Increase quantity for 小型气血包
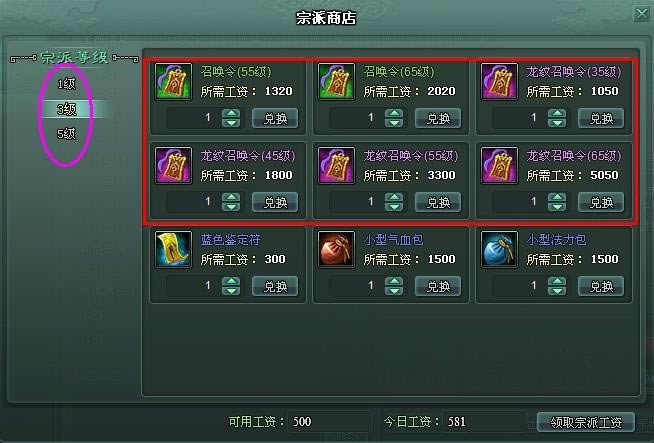 [394, 281]
